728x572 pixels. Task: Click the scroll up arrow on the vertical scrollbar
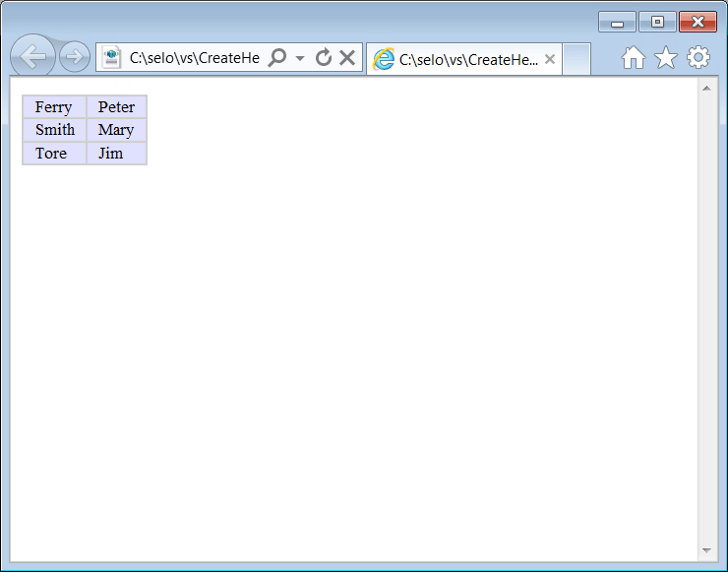(706, 89)
